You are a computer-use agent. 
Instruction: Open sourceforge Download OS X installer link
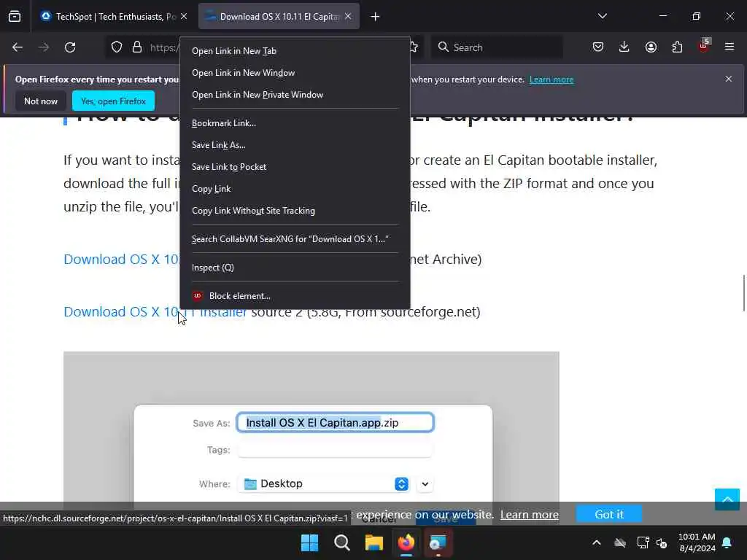pos(155,312)
